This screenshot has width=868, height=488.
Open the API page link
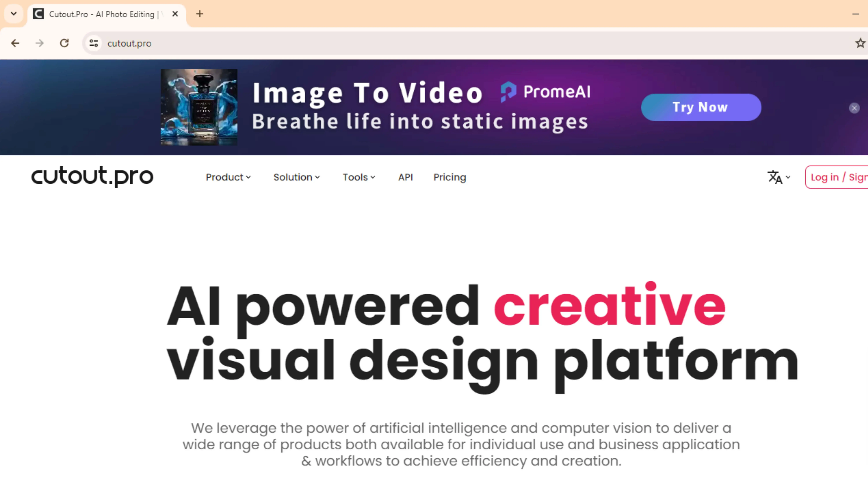[x=405, y=177]
